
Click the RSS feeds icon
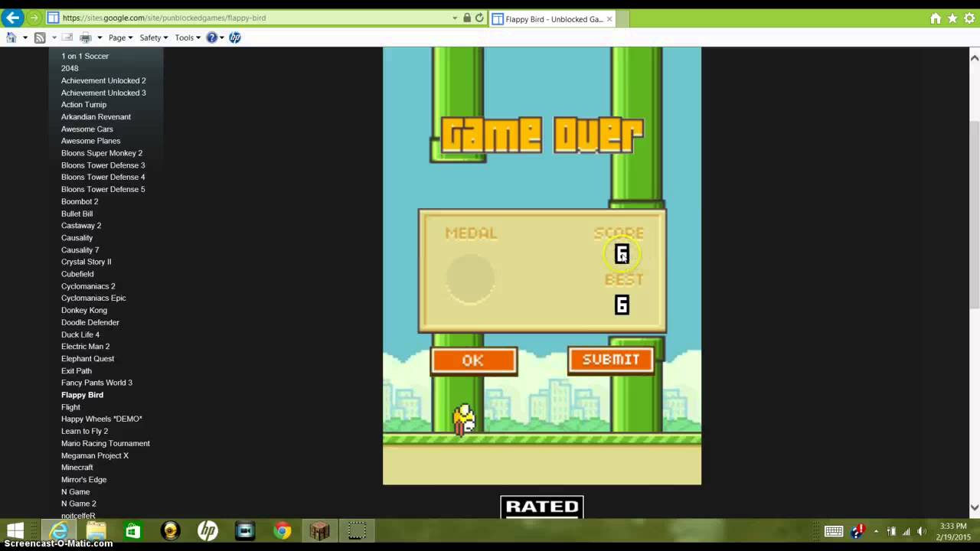(x=40, y=37)
